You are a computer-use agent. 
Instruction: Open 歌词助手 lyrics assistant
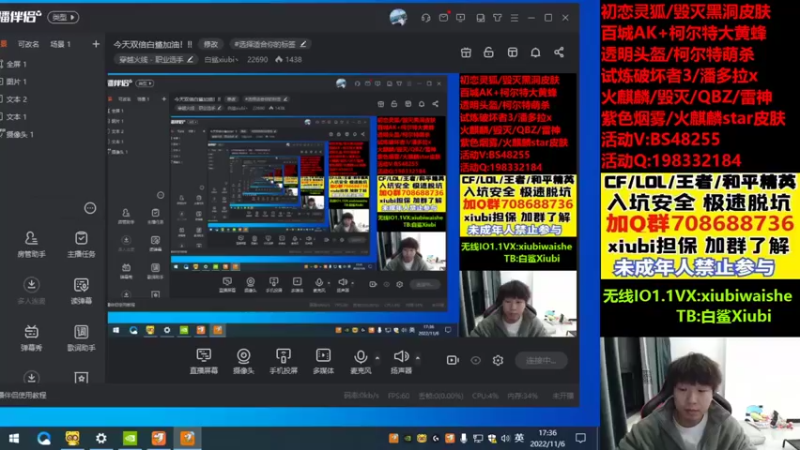pos(81,338)
